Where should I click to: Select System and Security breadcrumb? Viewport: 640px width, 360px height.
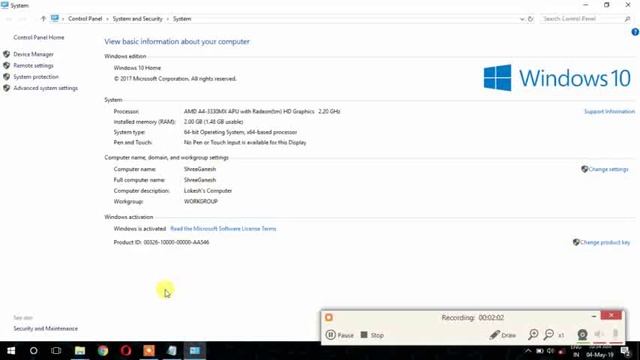point(138,19)
